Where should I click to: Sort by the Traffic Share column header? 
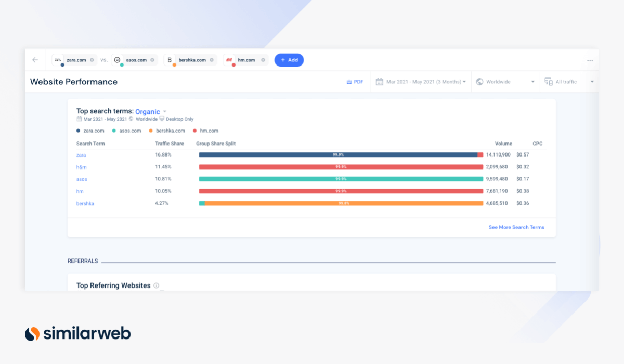click(x=170, y=144)
